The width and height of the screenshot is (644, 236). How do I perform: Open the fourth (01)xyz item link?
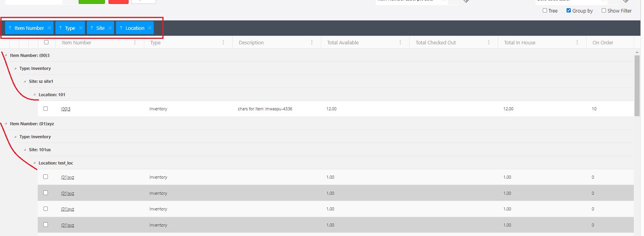click(68, 225)
